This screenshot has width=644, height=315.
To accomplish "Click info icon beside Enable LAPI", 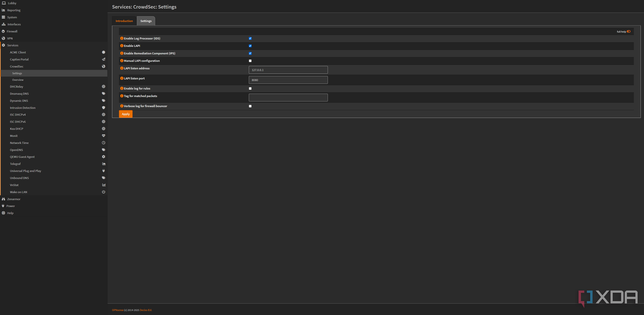I will (122, 46).
